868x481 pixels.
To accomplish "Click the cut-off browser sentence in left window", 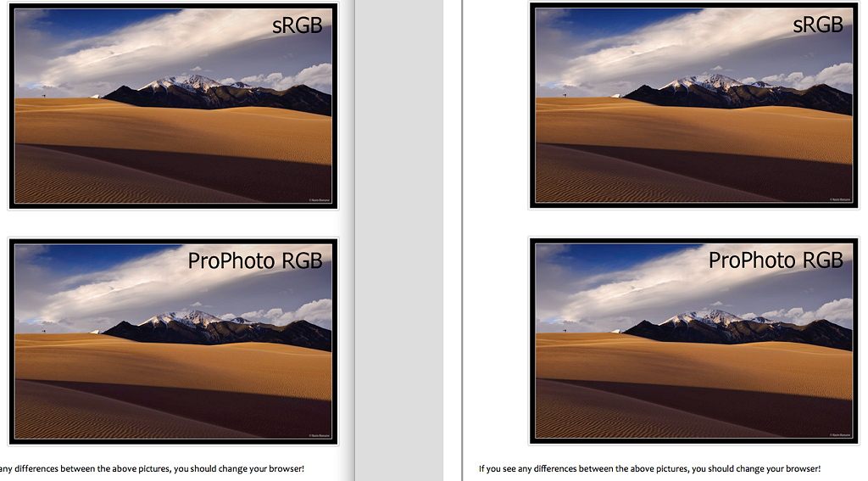I will (x=153, y=469).
